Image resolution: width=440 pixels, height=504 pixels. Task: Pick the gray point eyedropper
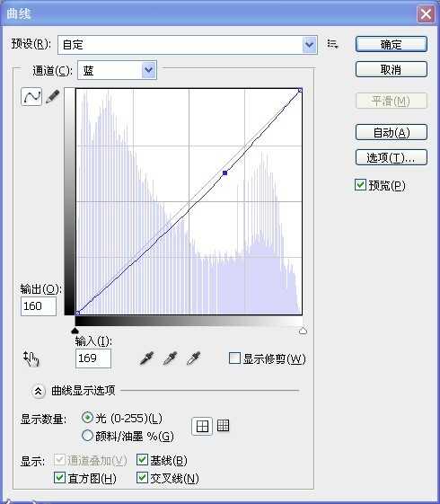coord(171,358)
